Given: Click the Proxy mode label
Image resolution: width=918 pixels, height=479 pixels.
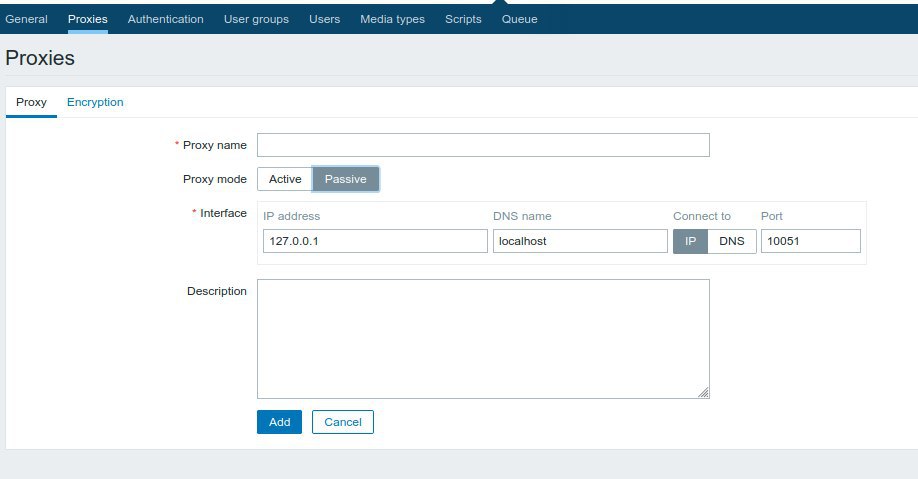Looking at the screenshot, I should point(215,179).
